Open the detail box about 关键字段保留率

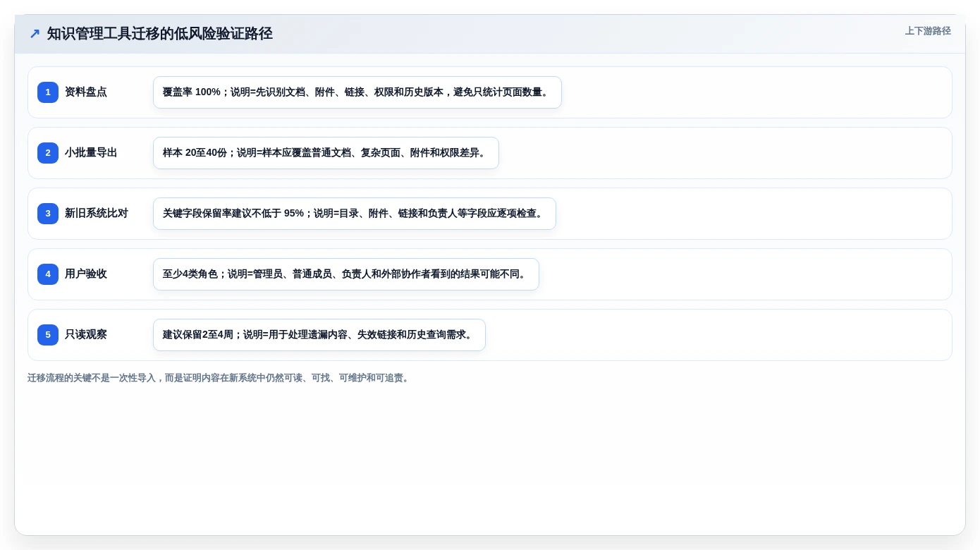[x=355, y=214]
